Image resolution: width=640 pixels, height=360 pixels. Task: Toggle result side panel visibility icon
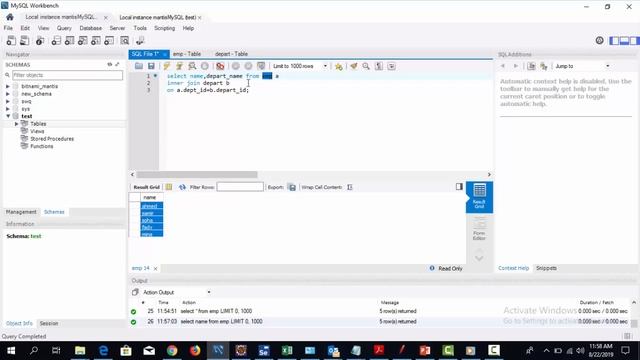[x=459, y=187]
